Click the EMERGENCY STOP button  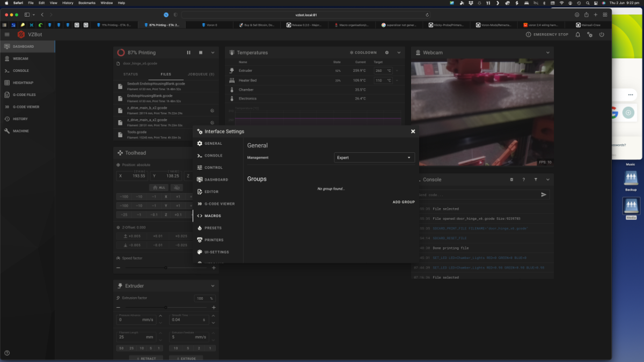point(547,34)
